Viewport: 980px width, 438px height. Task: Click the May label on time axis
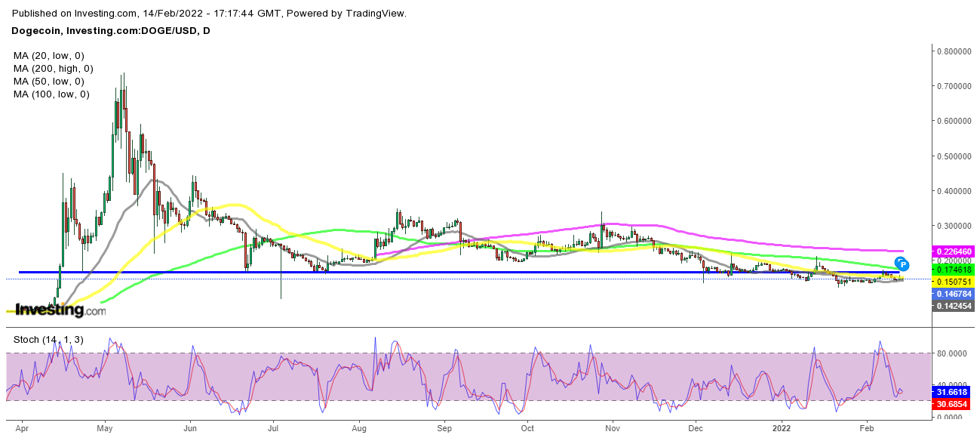(x=105, y=427)
